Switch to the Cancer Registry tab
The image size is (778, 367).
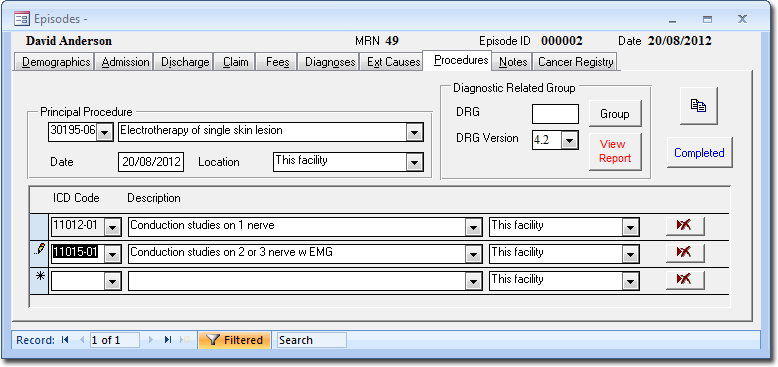[x=576, y=62]
